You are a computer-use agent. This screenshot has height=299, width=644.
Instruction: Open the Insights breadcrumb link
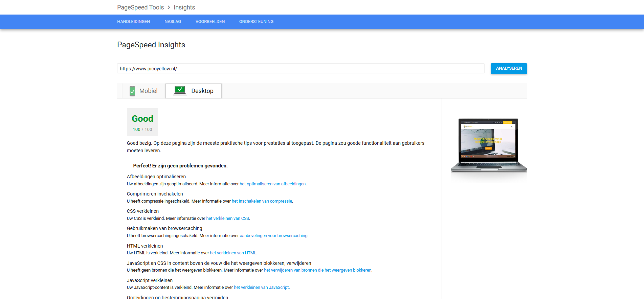184,7
